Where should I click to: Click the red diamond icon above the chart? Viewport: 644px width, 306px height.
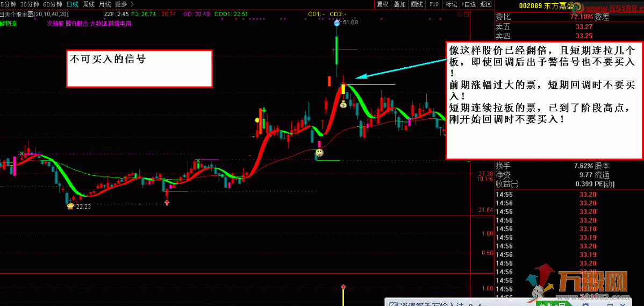click(460, 14)
